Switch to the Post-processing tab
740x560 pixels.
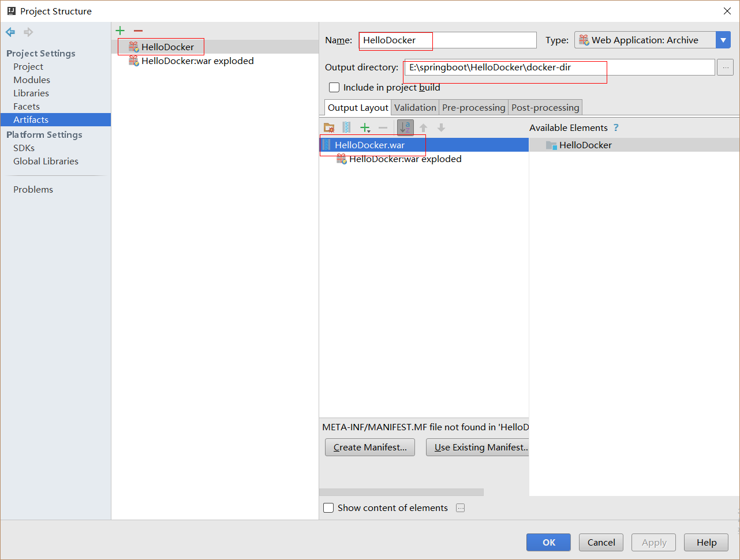click(545, 107)
